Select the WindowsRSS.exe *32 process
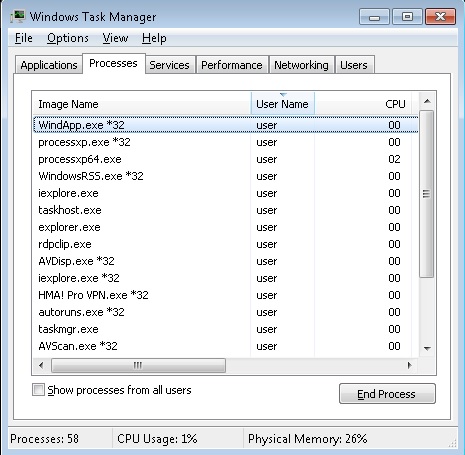The image size is (465, 455). point(225,176)
